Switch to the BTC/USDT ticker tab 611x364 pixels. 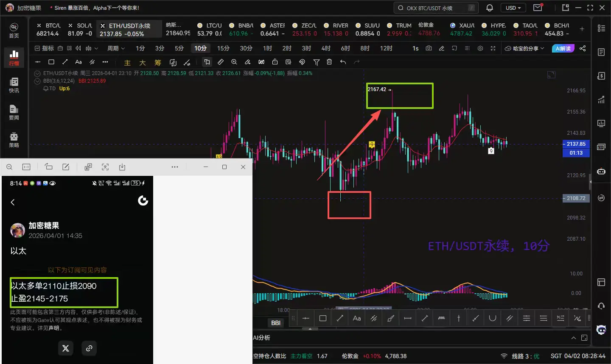(48, 30)
